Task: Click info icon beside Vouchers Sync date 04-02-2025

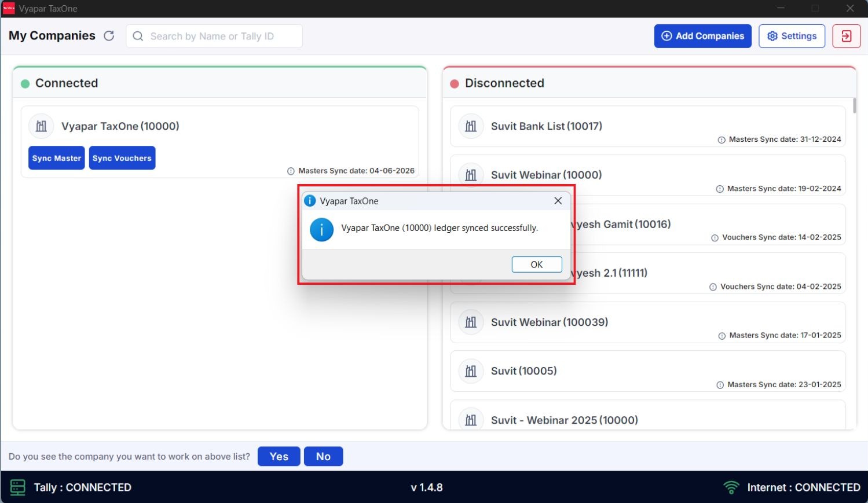Action: [713, 287]
